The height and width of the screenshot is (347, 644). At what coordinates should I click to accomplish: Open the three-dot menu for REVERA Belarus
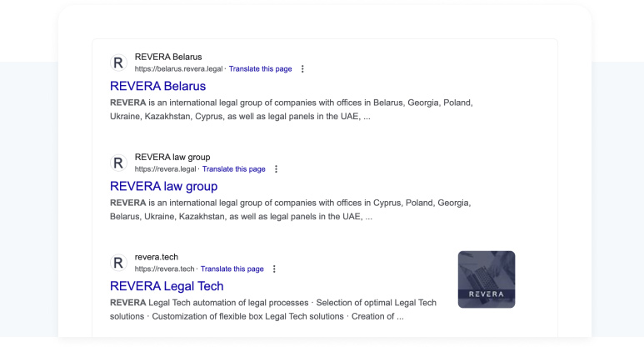302,69
